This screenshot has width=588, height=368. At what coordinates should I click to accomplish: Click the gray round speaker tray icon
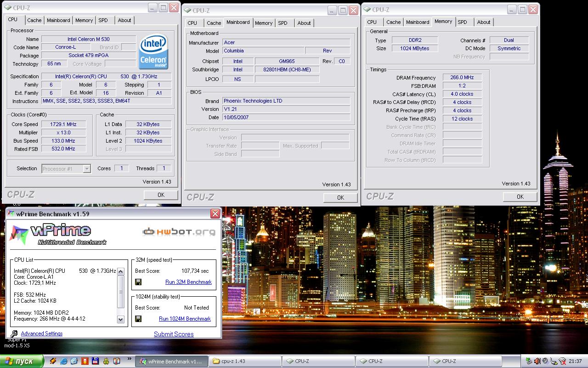[x=545, y=361]
